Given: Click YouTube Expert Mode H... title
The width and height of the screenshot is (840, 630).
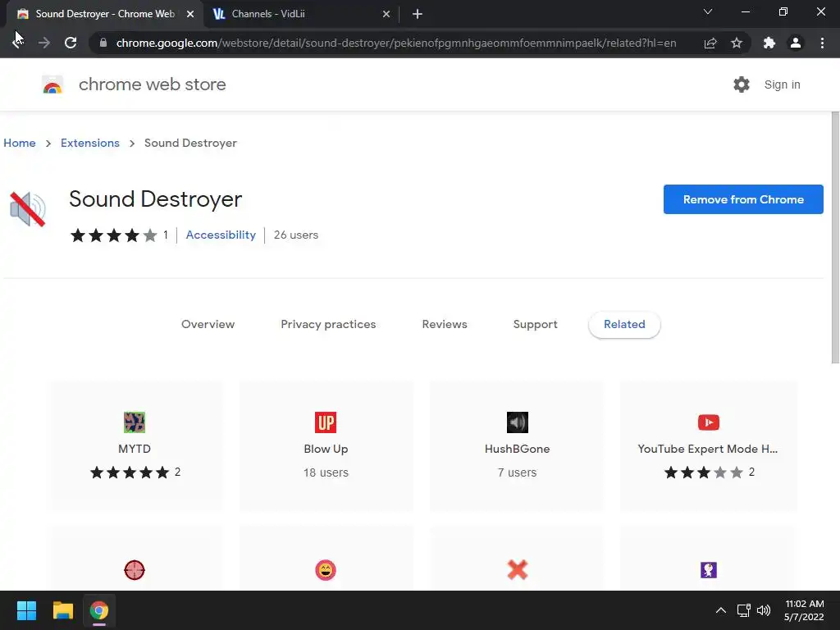Looking at the screenshot, I should coord(708,449).
